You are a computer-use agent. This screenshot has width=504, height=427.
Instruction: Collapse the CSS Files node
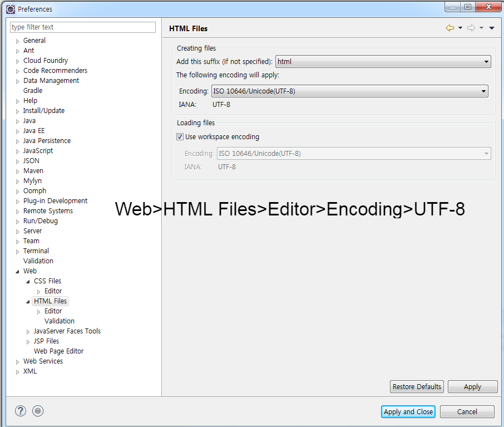coord(28,282)
